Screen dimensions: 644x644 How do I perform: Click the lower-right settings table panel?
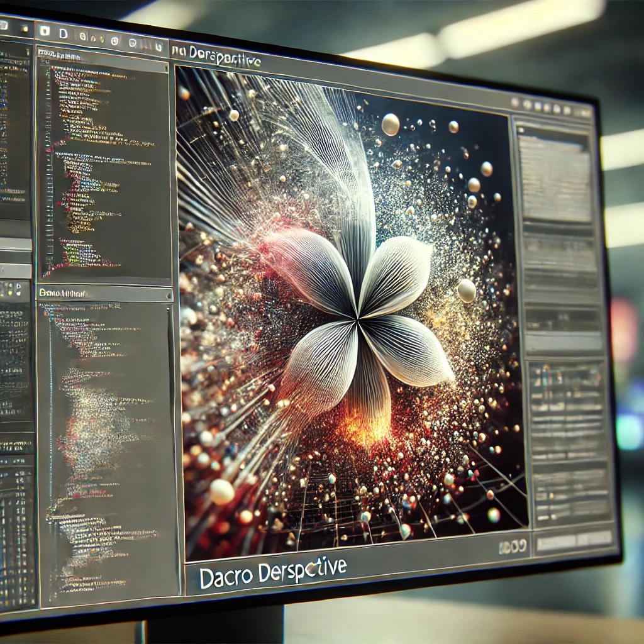pos(570,442)
